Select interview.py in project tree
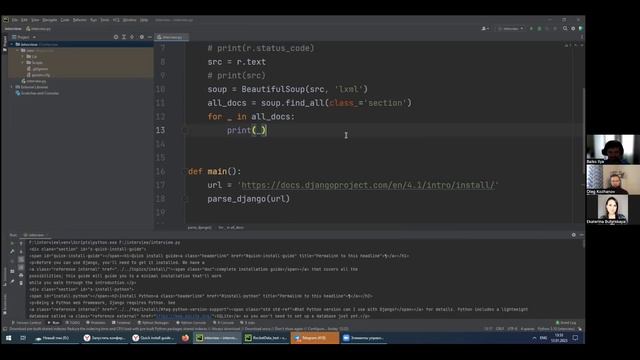The width and height of the screenshot is (640, 360). pos(34,81)
